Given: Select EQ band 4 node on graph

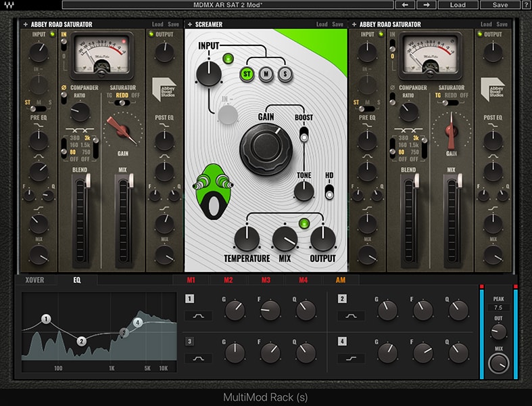Looking at the screenshot, I should click(137, 322).
